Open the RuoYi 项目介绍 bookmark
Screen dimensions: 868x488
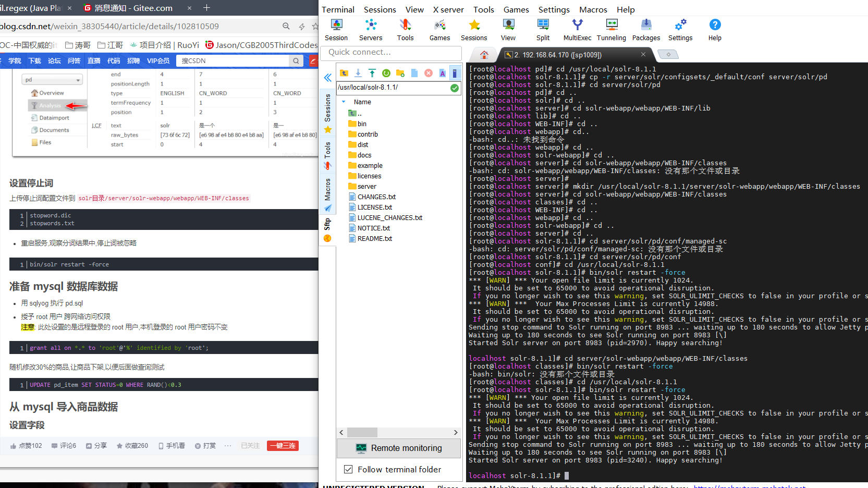coord(164,45)
